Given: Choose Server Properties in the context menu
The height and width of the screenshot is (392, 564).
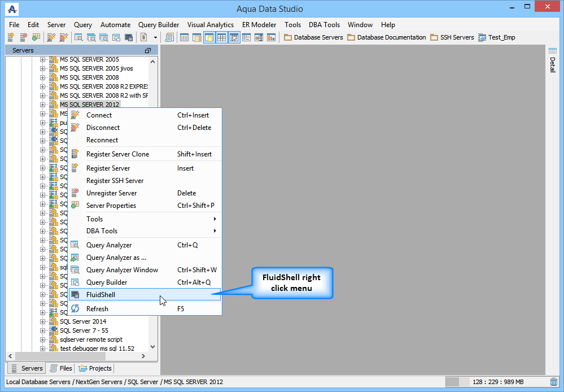Looking at the screenshot, I should click(x=145, y=206).
